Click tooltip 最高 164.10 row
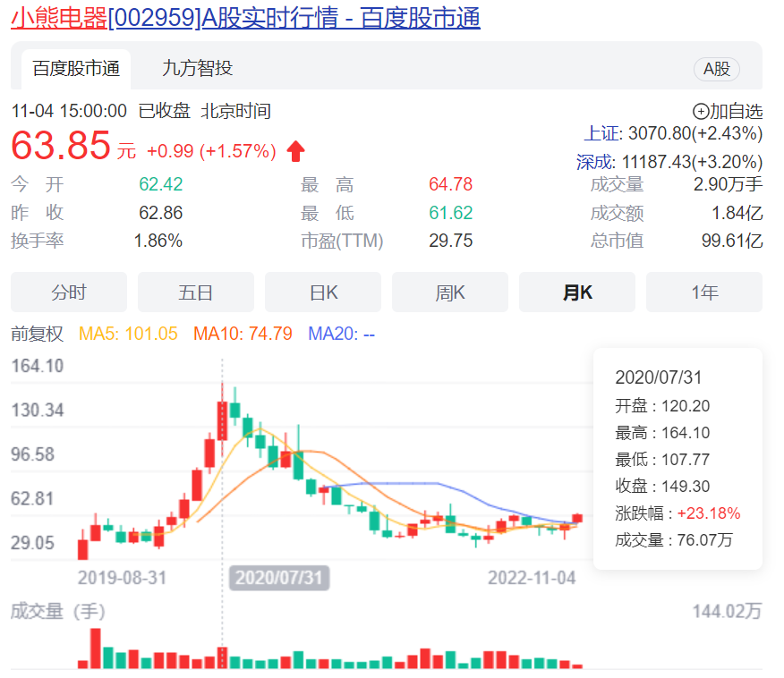The width and height of the screenshot is (784, 678). 662,433
